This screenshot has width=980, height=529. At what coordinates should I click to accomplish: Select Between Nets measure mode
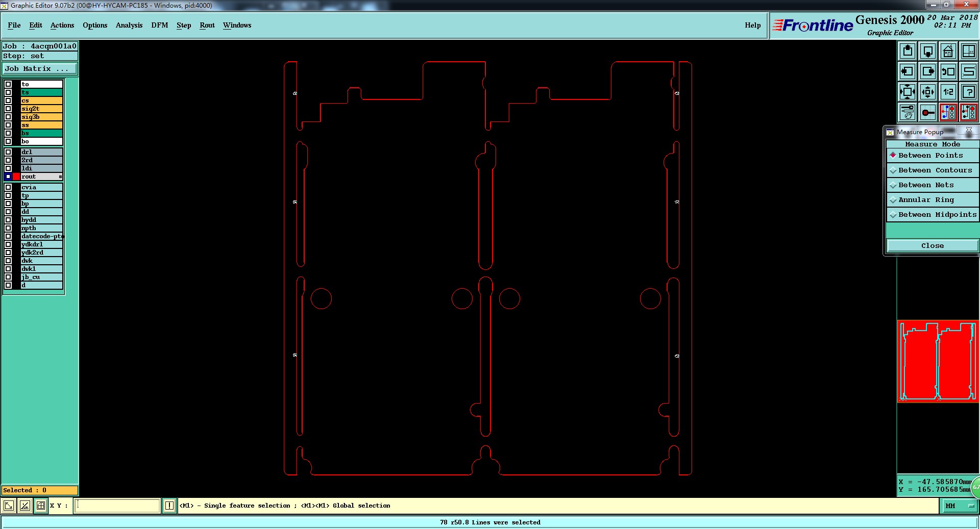click(933, 185)
